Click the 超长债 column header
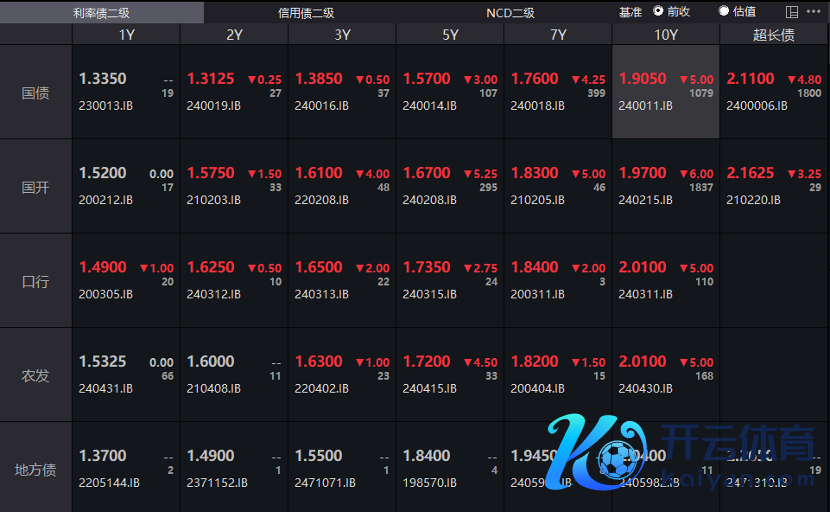830x512 pixels. point(773,34)
